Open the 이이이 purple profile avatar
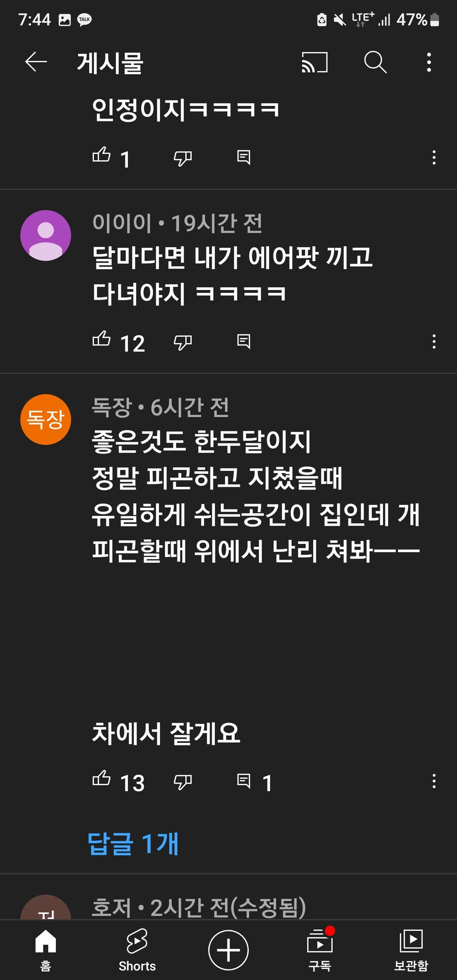 click(46, 236)
